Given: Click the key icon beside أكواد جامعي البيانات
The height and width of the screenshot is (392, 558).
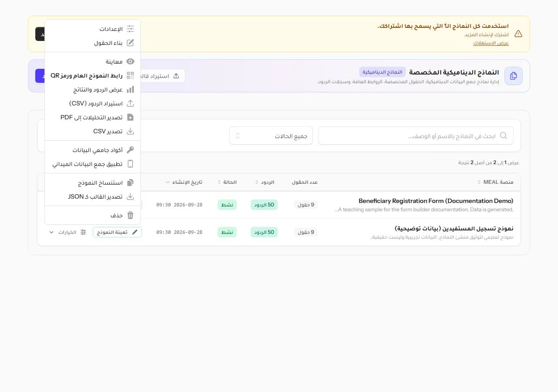Looking at the screenshot, I should [x=130, y=150].
